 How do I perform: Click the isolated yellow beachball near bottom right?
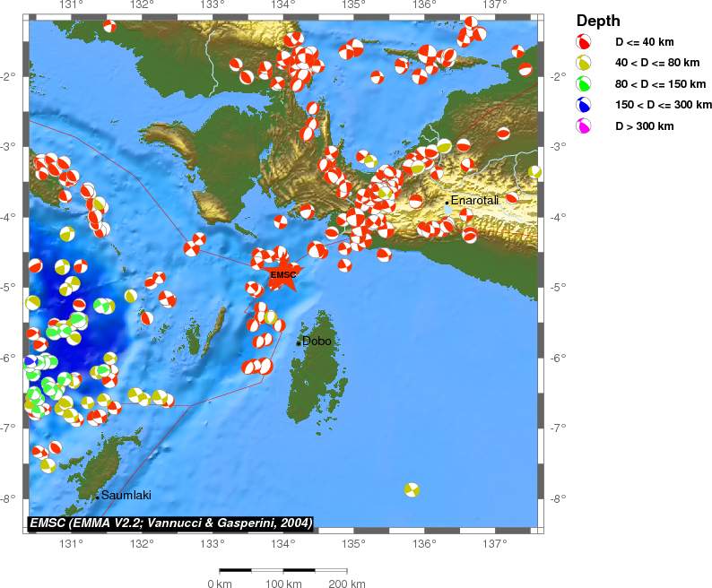click(x=412, y=489)
